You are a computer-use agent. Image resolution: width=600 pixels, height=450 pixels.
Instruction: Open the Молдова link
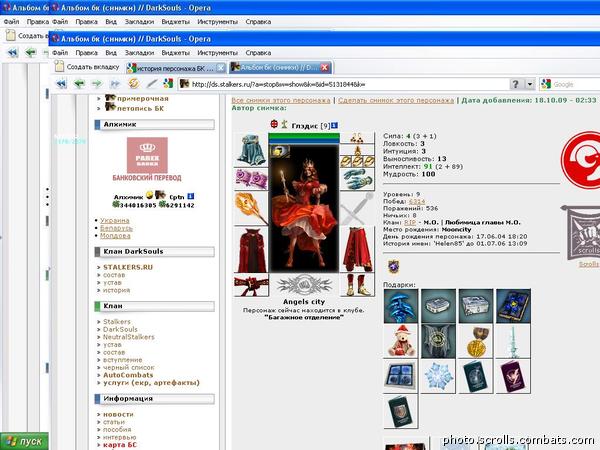(x=115, y=236)
